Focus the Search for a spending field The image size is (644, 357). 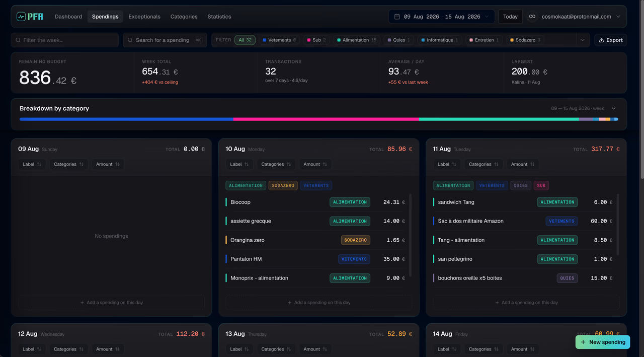point(165,40)
